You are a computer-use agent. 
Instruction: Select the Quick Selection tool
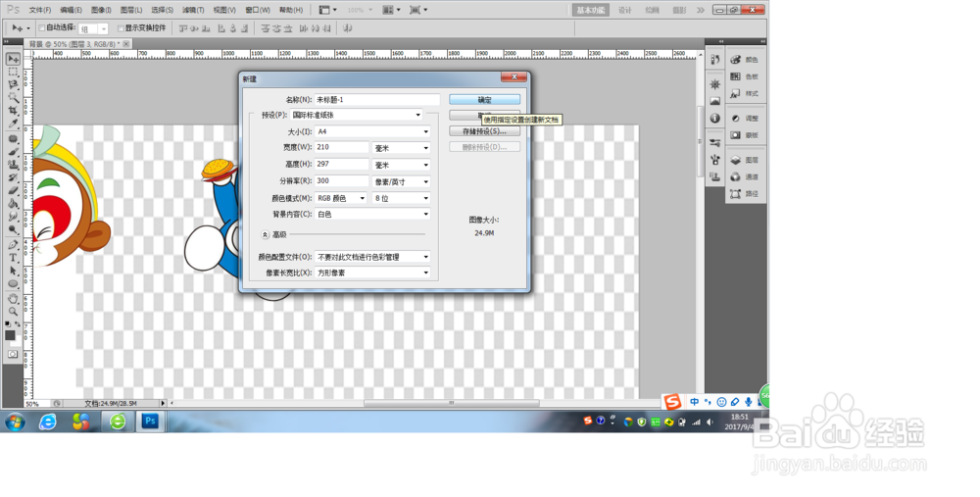[13, 97]
